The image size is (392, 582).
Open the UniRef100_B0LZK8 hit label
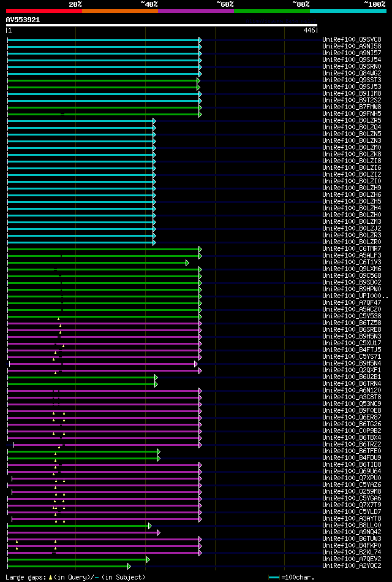[x=352, y=154]
